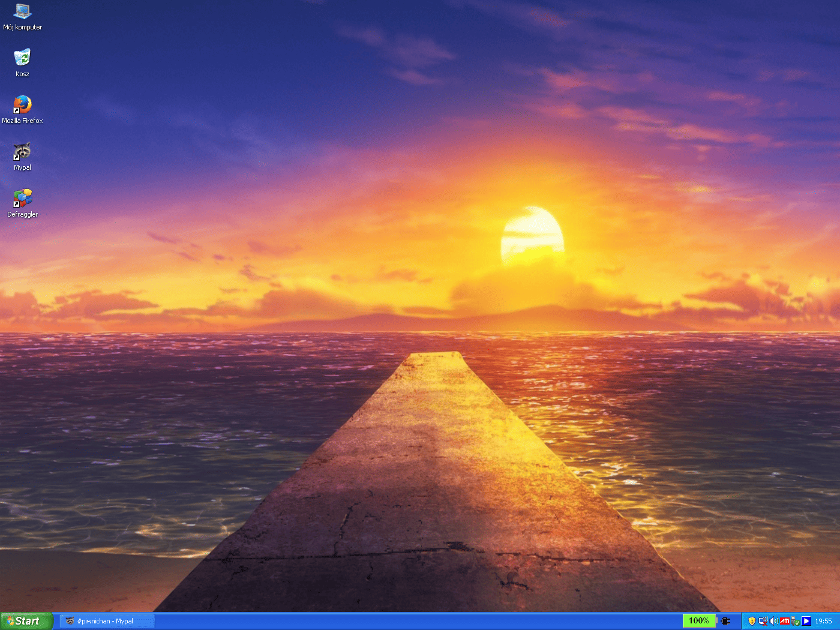Click the Mozilla Firefox desktop shortcut
This screenshot has height=630, width=840.
[22, 104]
